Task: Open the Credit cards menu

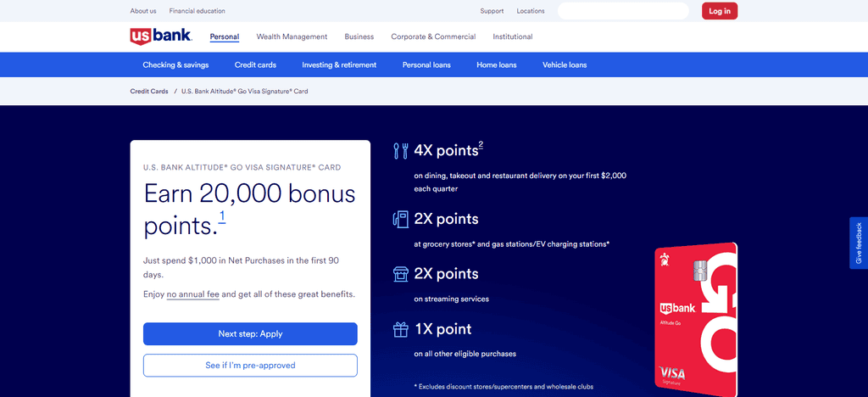Action: point(255,64)
